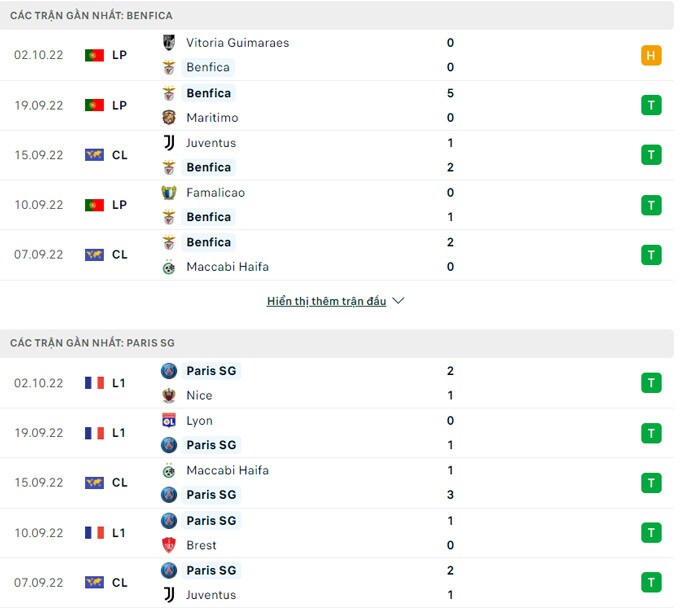Screen dimensions: 680x610
Task: Click the Famalicao club crest icon
Action: point(169,193)
